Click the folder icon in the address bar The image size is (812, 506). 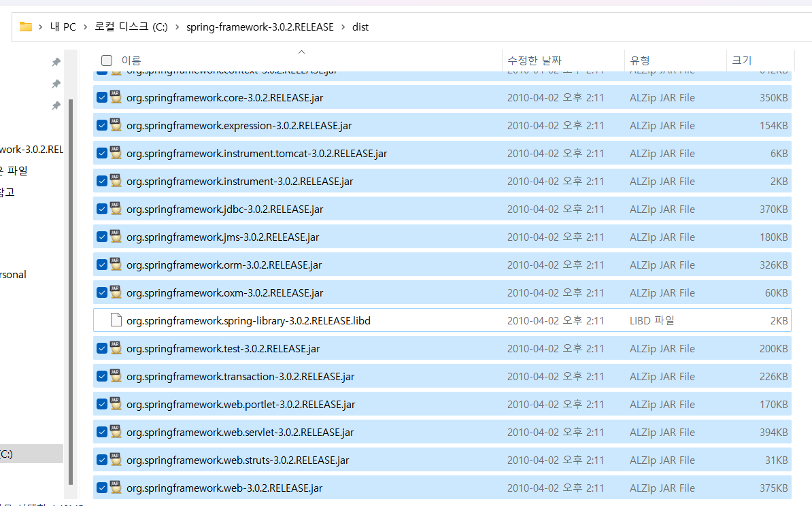(25, 27)
